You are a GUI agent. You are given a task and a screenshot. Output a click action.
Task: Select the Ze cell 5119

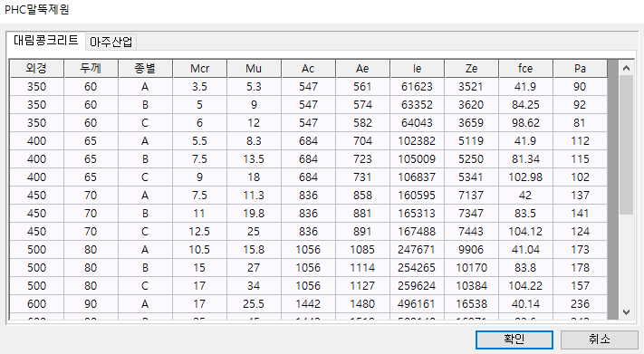click(x=472, y=141)
